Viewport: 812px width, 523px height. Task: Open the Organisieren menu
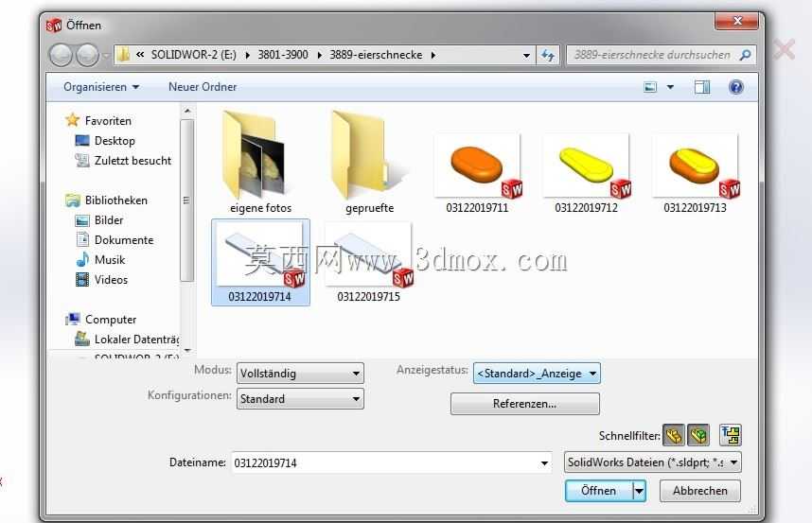click(x=101, y=87)
